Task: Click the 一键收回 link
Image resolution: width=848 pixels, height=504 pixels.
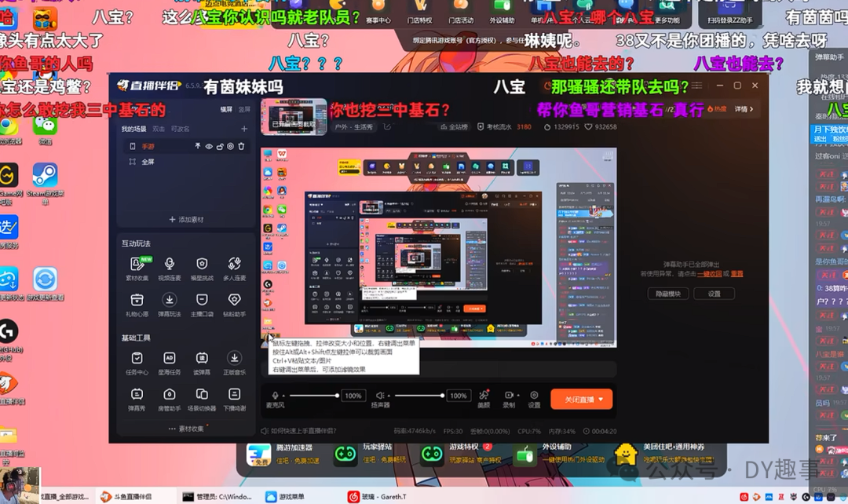Action: pyautogui.click(x=710, y=274)
